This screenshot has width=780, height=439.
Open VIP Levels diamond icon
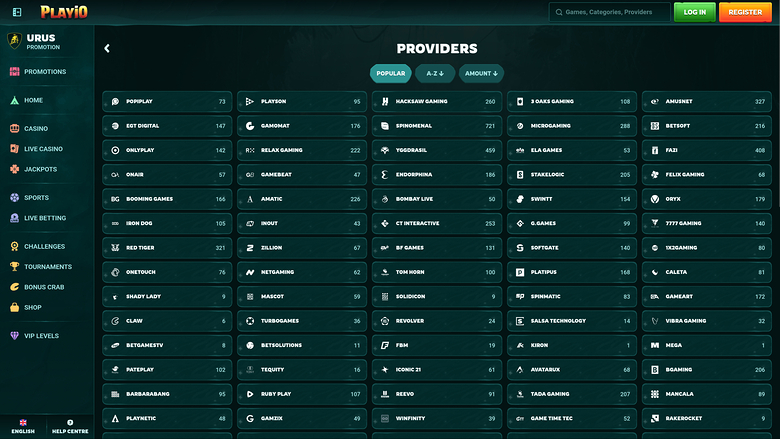[14, 336]
